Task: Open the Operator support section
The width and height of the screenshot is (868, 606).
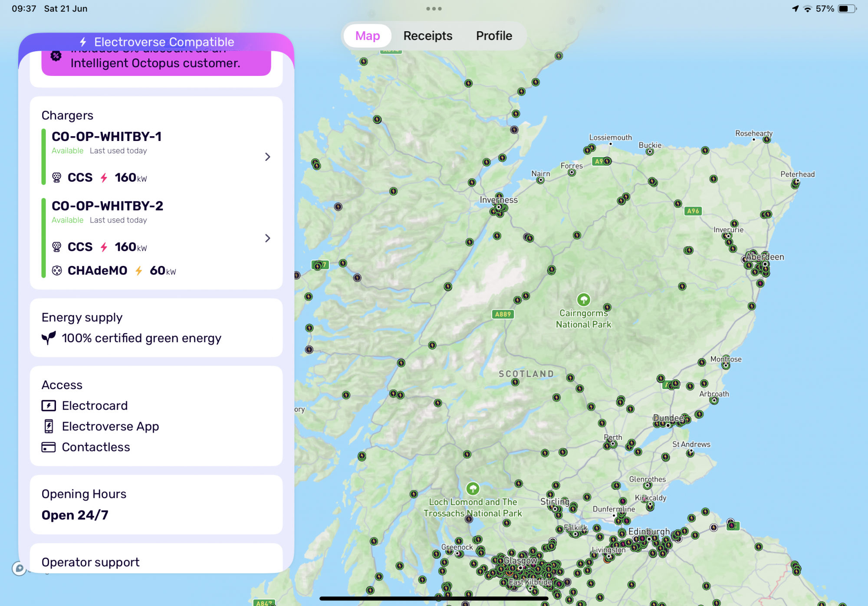Action: [90, 562]
